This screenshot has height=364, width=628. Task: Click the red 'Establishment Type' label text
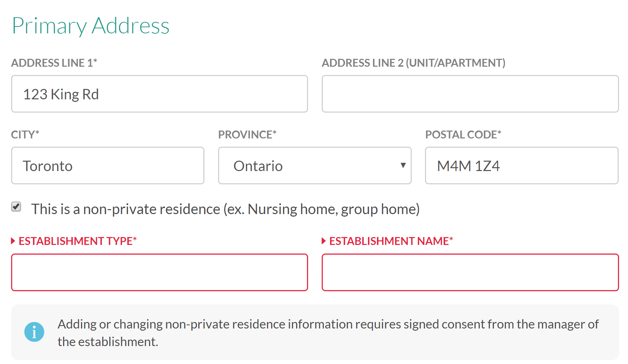[x=77, y=241]
